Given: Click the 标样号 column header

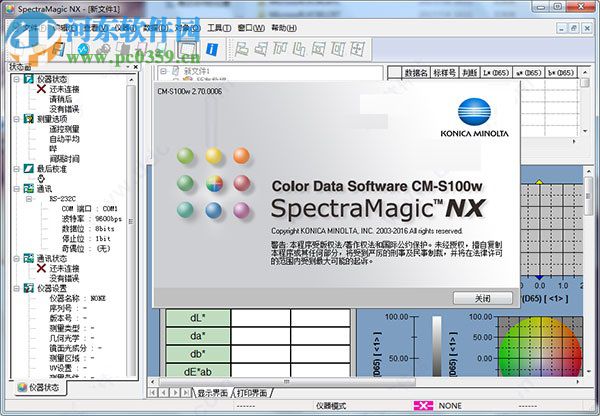Looking at the screenshot, I should 444,72.
